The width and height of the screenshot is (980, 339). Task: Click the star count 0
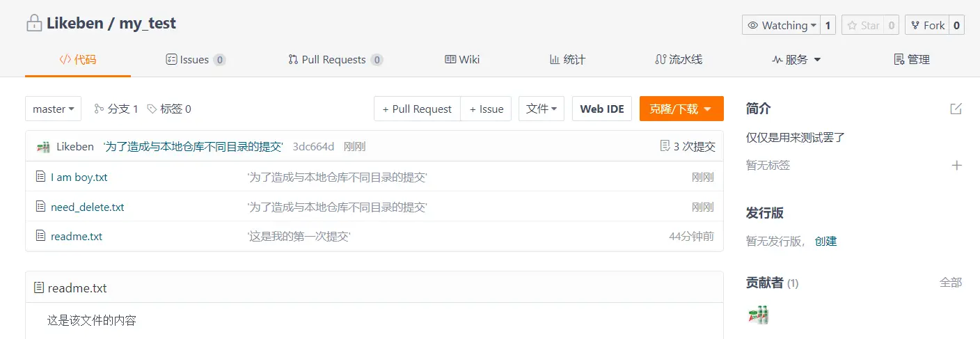pyautogui.click(x=891, y=25)
